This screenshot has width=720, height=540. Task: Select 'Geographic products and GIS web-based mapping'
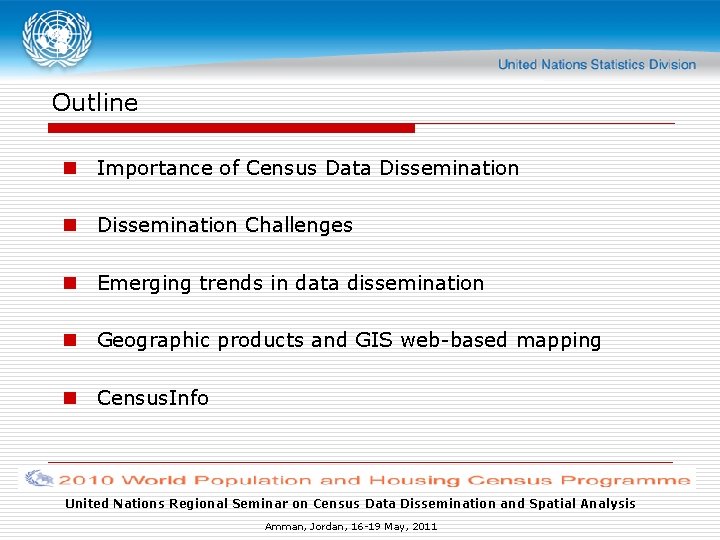[x=349, y=341]
